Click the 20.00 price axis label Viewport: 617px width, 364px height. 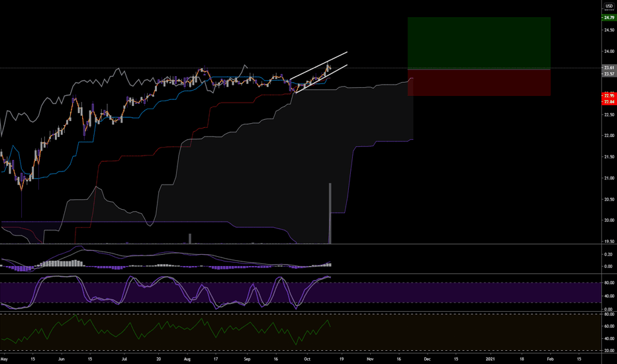609,220
